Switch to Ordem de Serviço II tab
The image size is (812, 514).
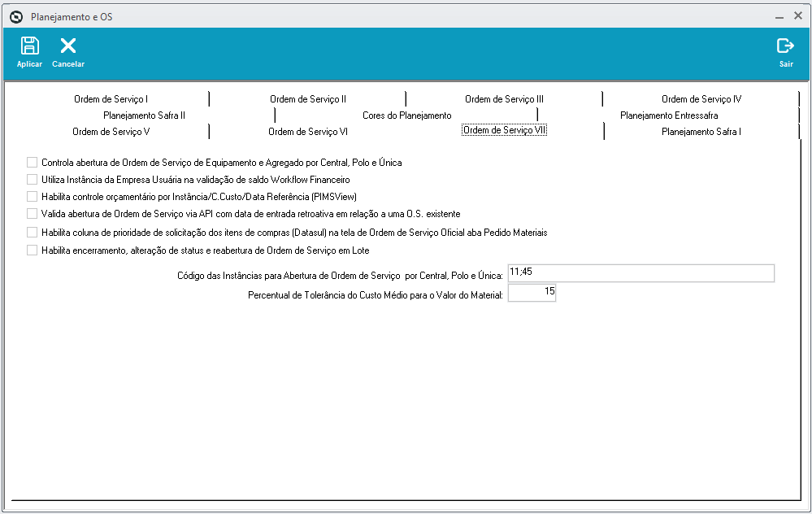(x=308, y=99)
